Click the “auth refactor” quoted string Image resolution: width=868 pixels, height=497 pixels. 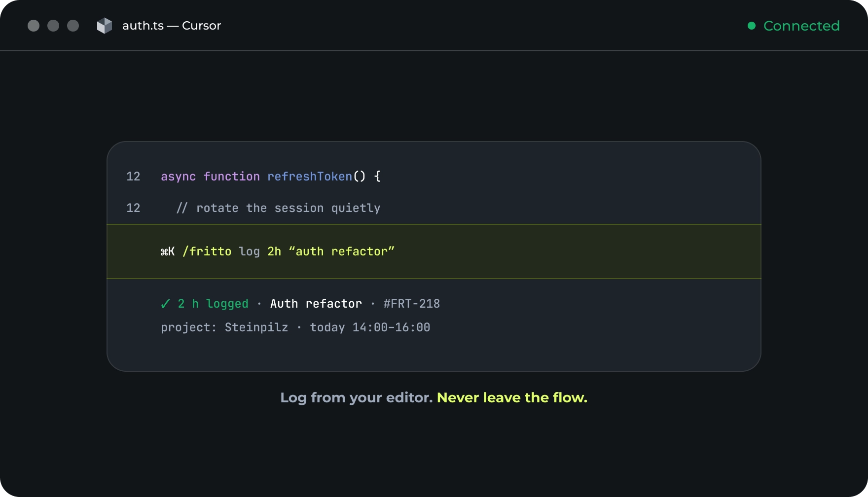click(x=341, y=251)
